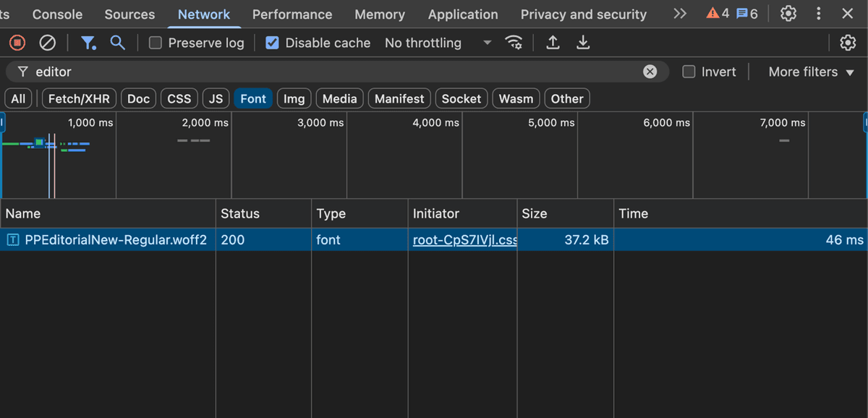Clear the network log

coord(47,43)
